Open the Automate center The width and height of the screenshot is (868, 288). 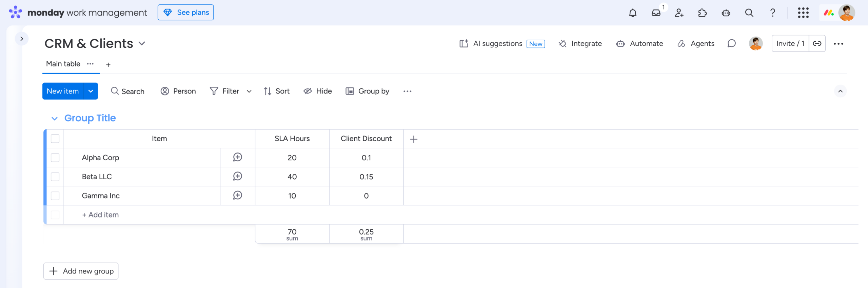[x=639, y=44]
